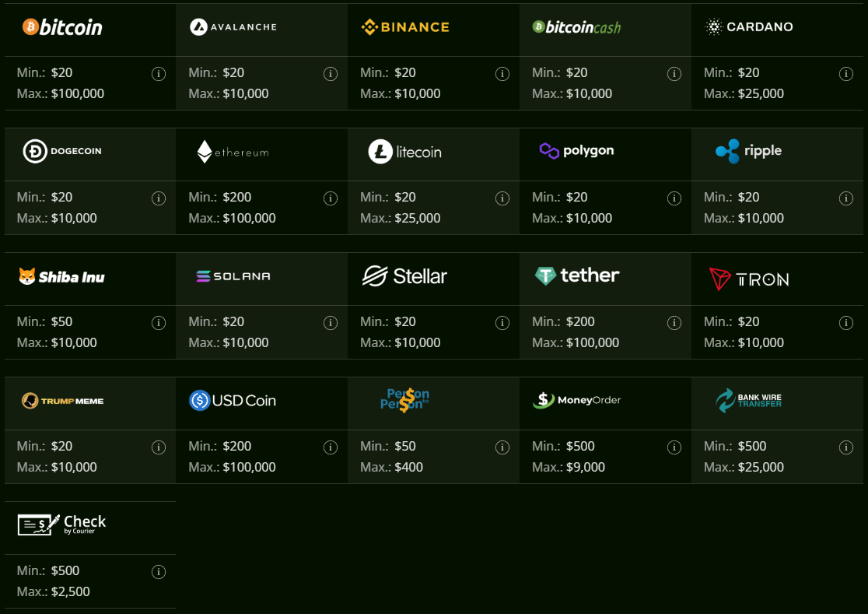This screenshot has width=868, height=614.
Task: Open the Tether limits info icon
Action: [674, 323]
